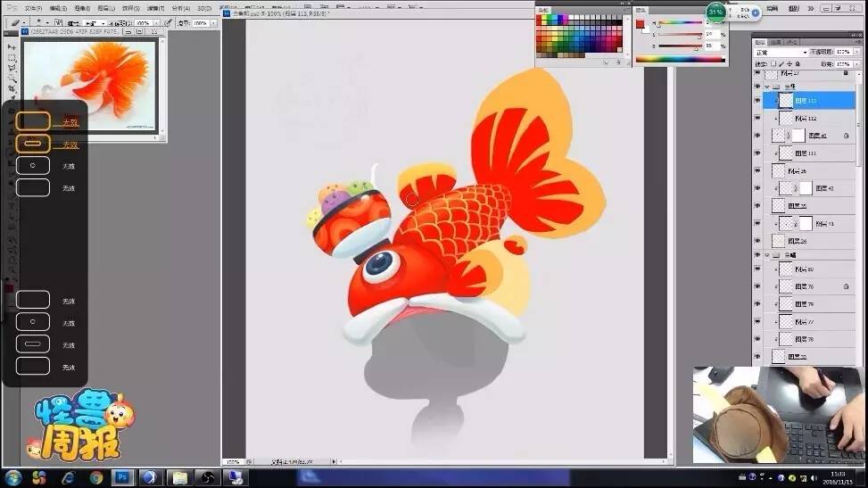Open the 编辑(E) menu
Viewport: 868px width, 488px height.
tap(58, 8)
